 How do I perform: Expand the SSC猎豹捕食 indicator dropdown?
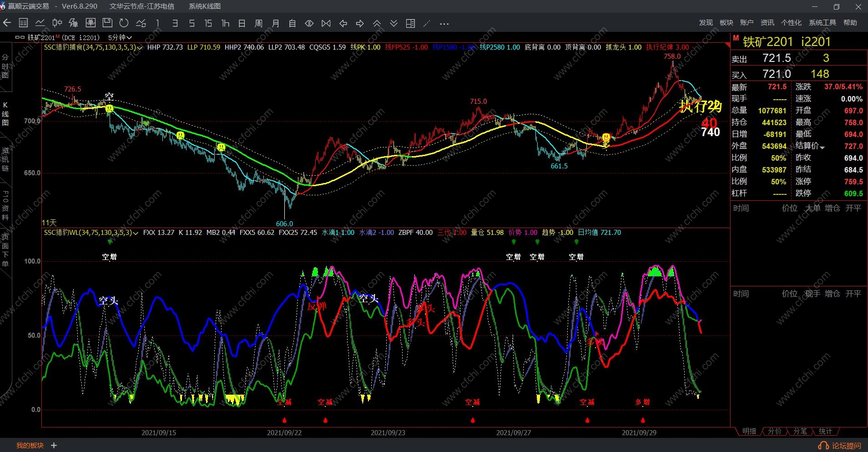point(139,47)
